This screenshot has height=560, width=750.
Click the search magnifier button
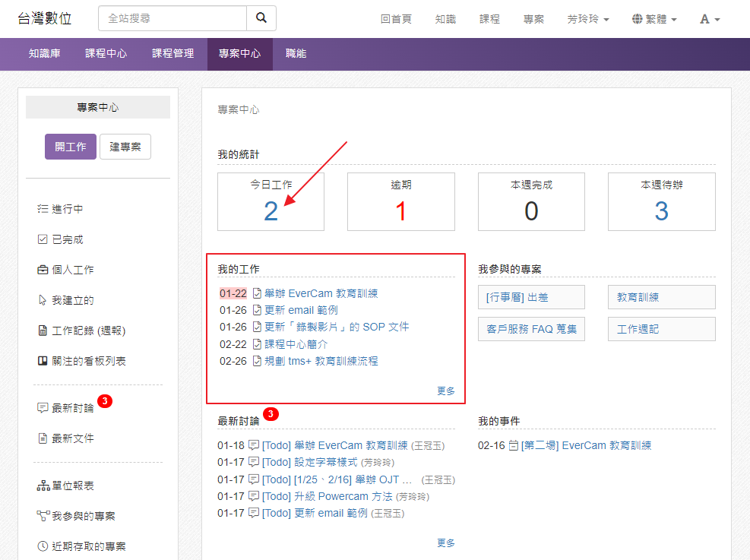(x=261, y=18)
